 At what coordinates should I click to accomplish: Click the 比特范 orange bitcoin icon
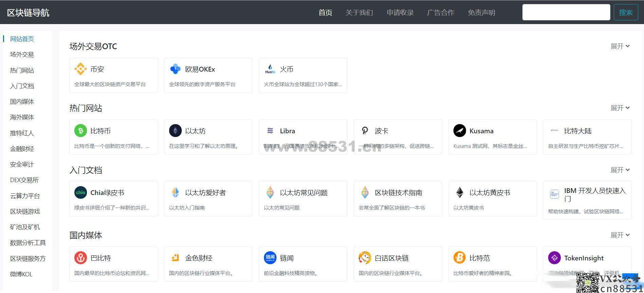pyautogui.click(x=460, y=258)
